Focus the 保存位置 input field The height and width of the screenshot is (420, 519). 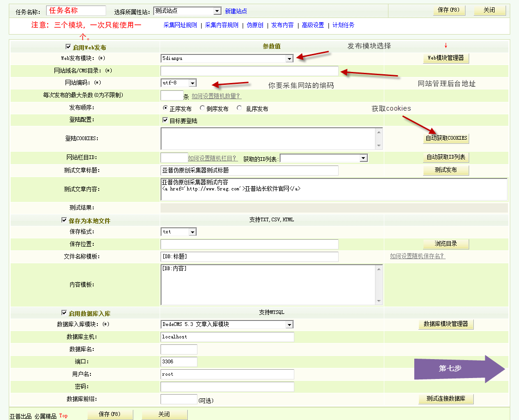click(x=250, y=244)
